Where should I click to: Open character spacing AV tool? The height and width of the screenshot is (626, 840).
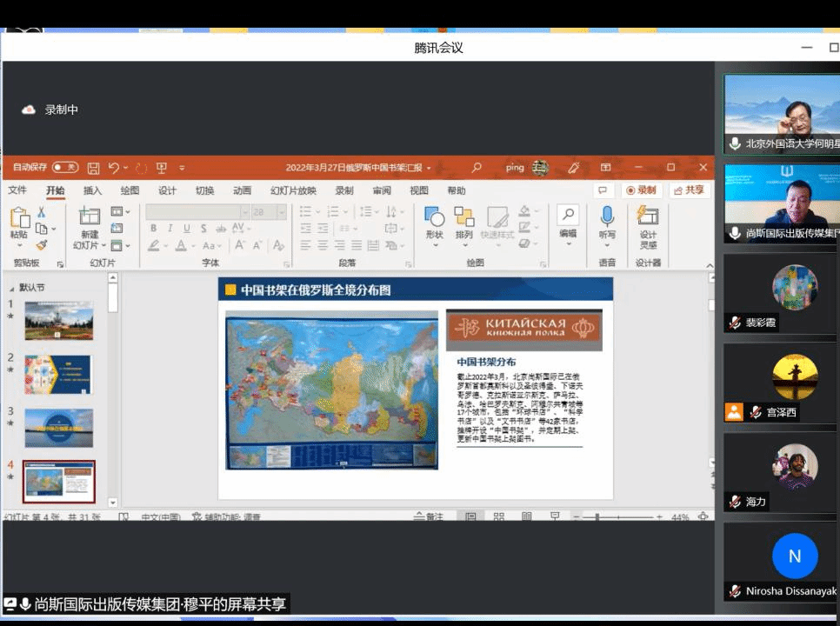(238, 228)
